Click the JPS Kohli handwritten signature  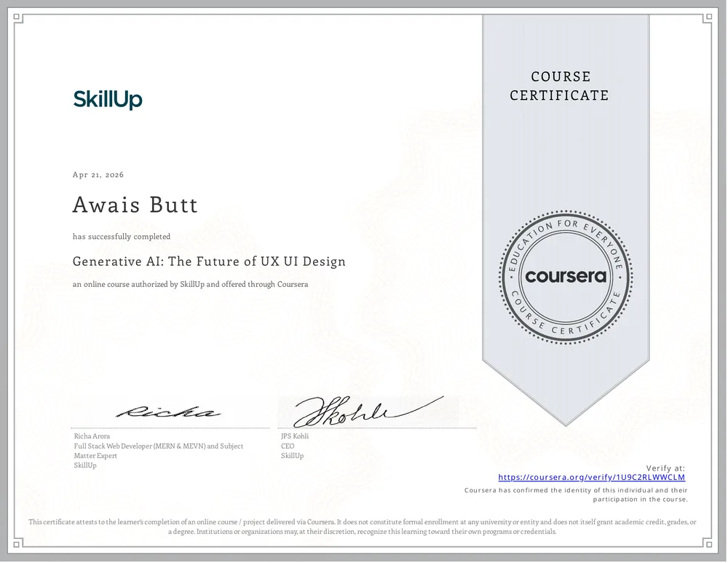[x=369, y=411]
